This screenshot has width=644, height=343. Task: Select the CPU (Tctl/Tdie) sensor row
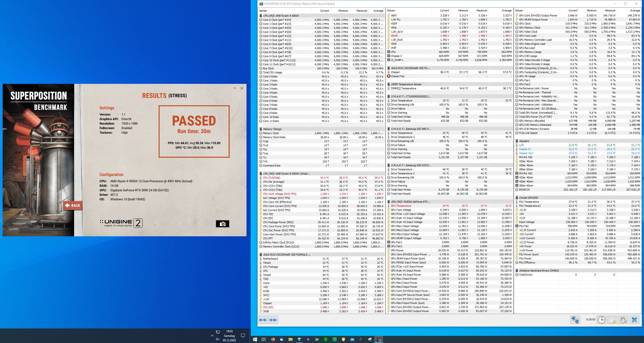coord(272,177)
